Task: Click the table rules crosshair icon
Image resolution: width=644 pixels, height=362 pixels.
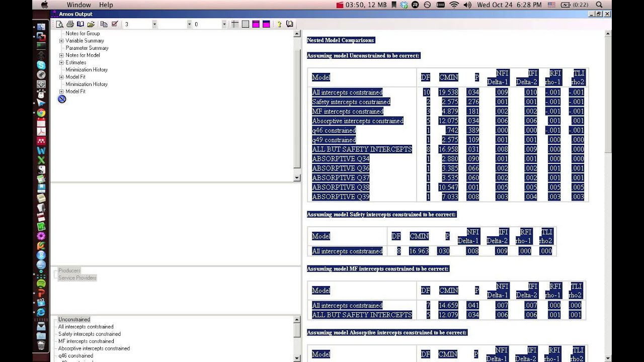Action: [235, 24]
